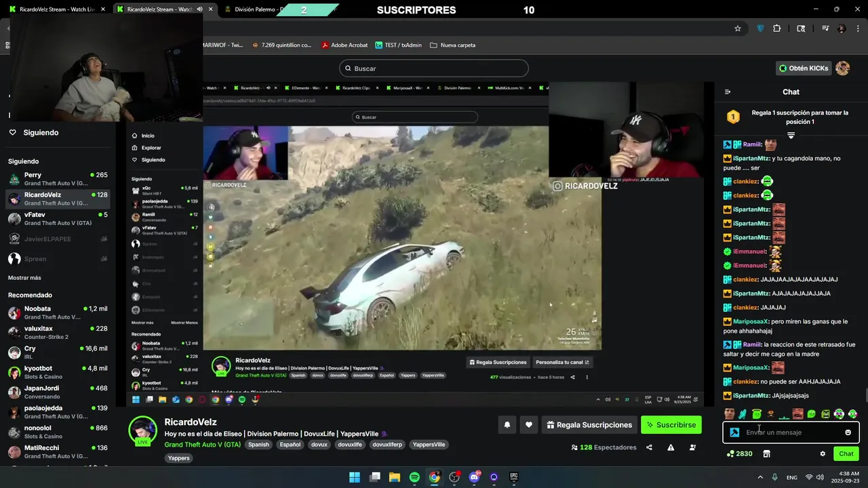Open valuxitax recommended channel
This screenshot has width=868, height=488.
(58, 333)
